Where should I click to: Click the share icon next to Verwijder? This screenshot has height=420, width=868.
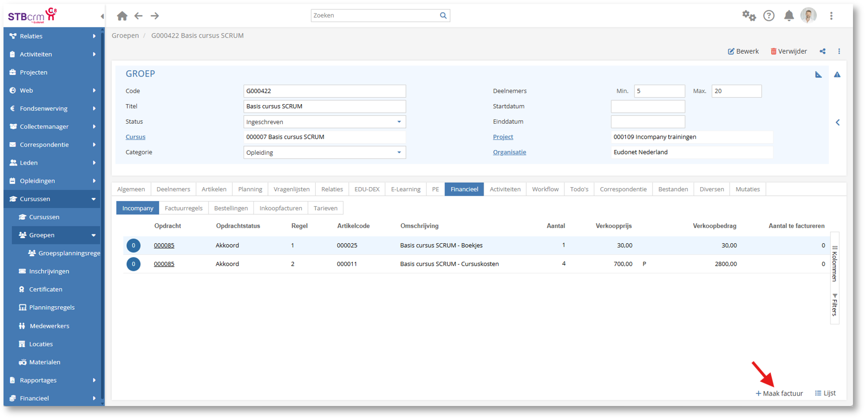822,52
